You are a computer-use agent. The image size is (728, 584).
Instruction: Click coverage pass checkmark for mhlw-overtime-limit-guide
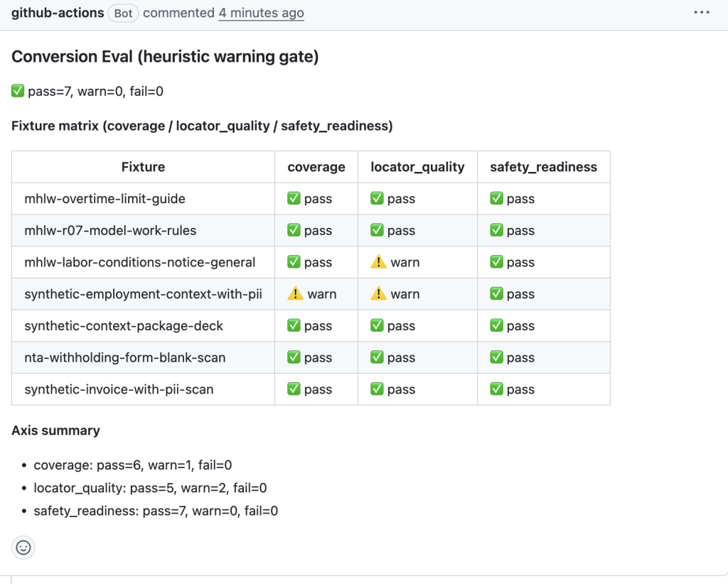294,198
